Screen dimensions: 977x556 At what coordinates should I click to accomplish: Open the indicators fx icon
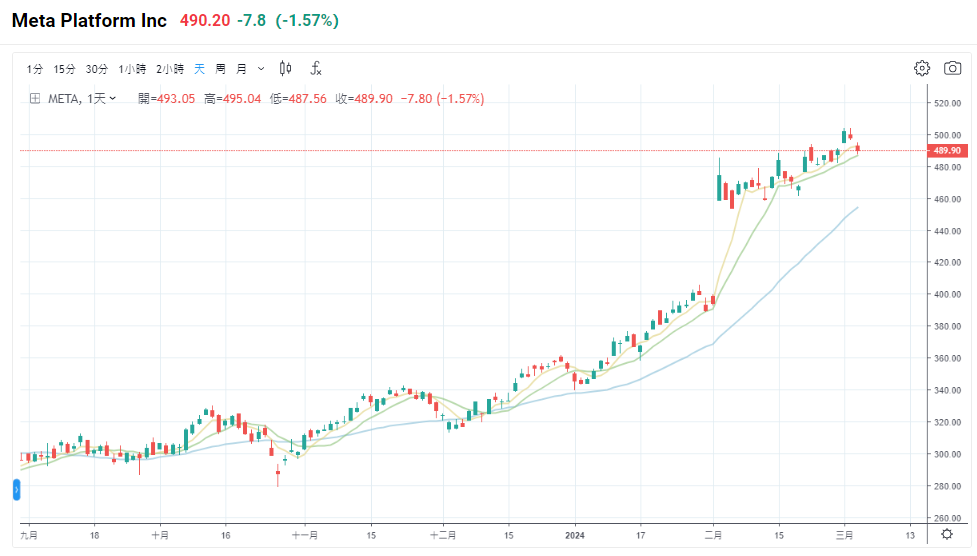pyautogui.click(x=316, y=69)
